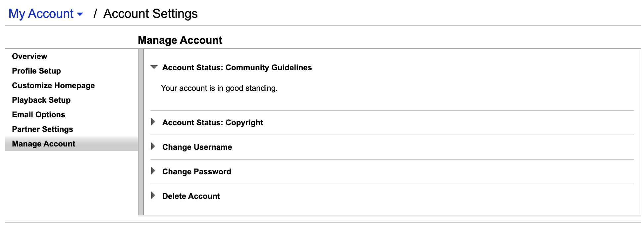Collapse the Community Guidelines triangle arrow
The width and height of the screenshot is (644, 230).
(154, 67)
